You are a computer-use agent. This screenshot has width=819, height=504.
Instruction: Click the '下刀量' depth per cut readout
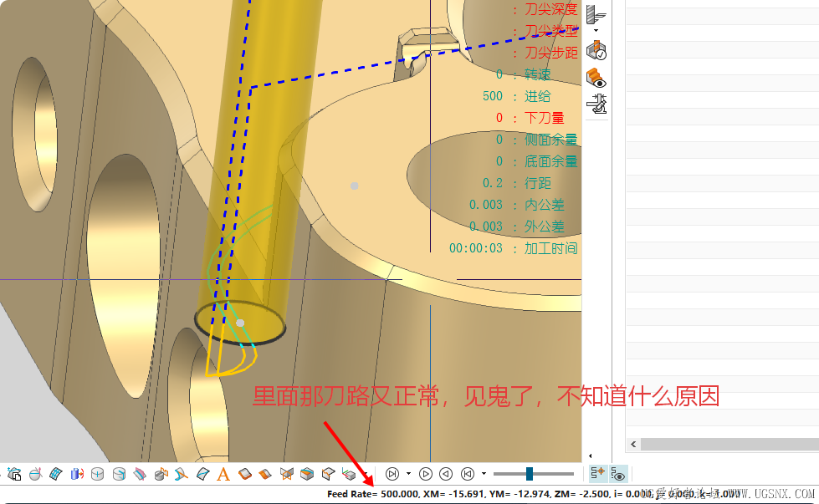(545, 118)
